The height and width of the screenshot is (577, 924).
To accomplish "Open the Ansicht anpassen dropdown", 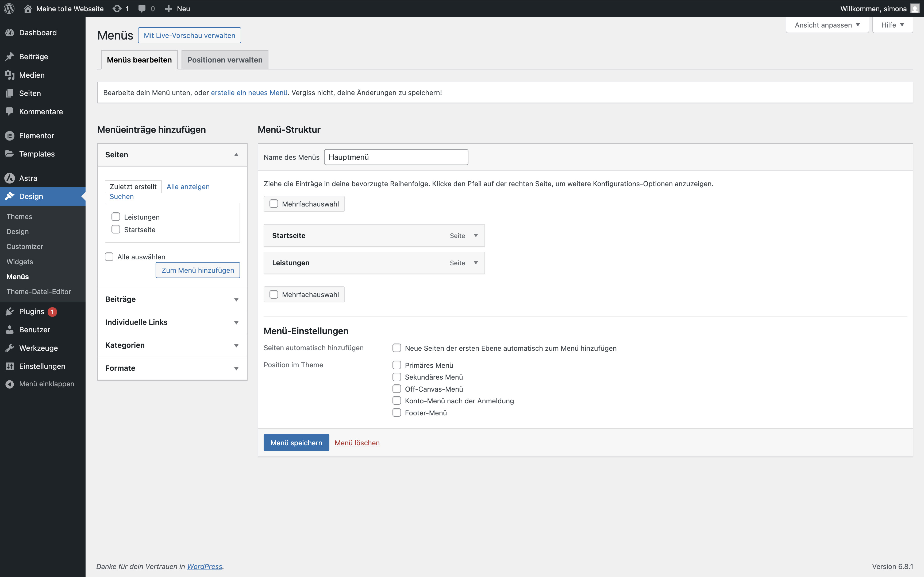I will coord(827,25).
